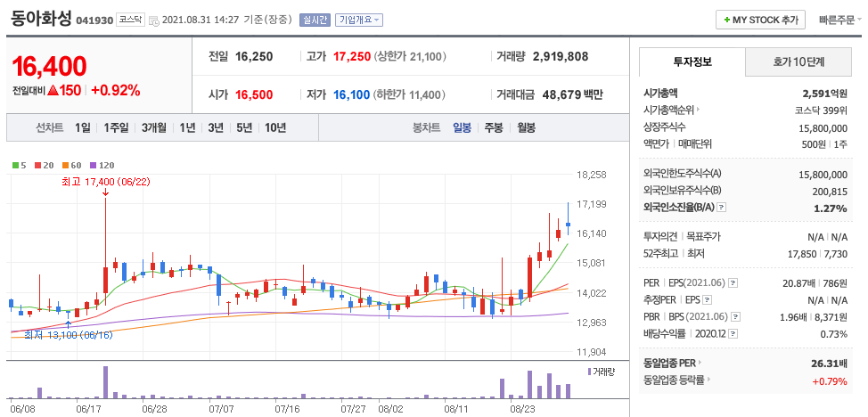Screen dimensions: 868x417
Task: Click the 전일 value 16,250
Action: (x=254, y=56)
